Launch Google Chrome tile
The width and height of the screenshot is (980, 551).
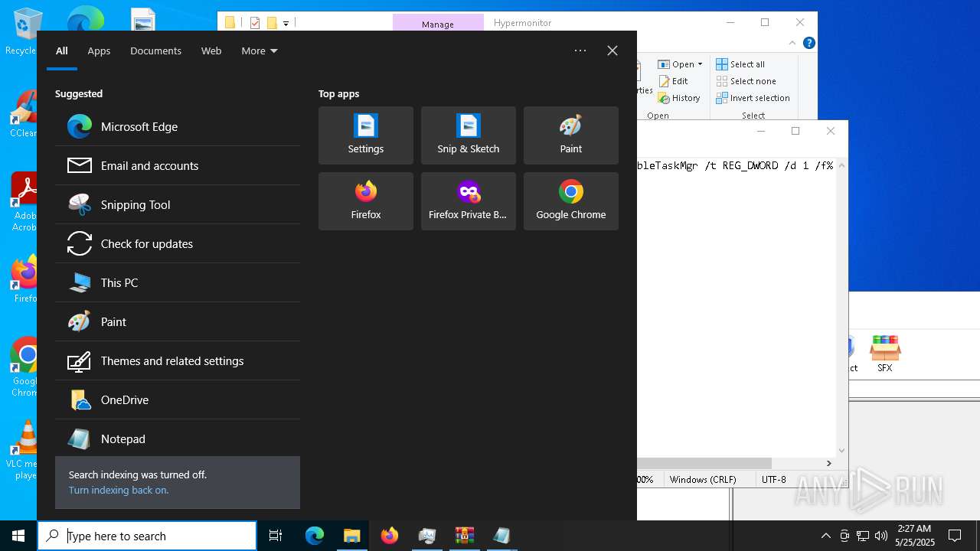click(571, 201)
